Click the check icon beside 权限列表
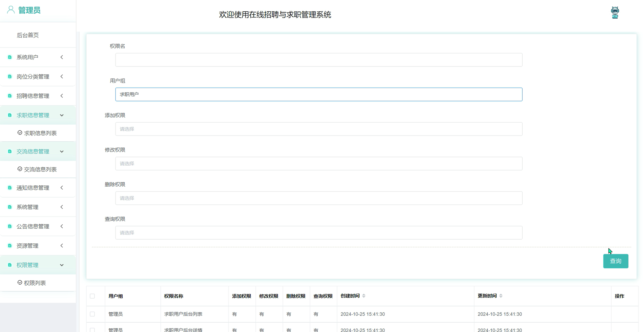Image resolution: width=644 pixels, height=332 pixels. [x=20, y=282]
